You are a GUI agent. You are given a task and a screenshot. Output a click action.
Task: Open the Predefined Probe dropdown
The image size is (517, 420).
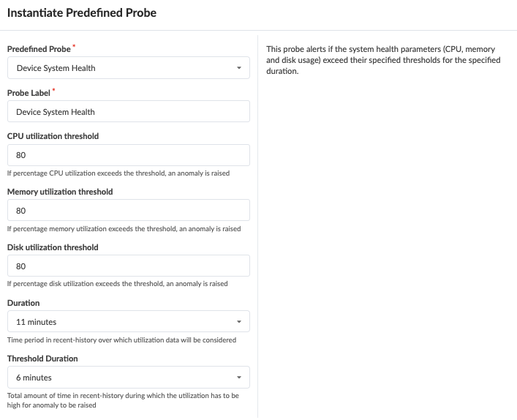pyautogui.click(x=128, y=68)
